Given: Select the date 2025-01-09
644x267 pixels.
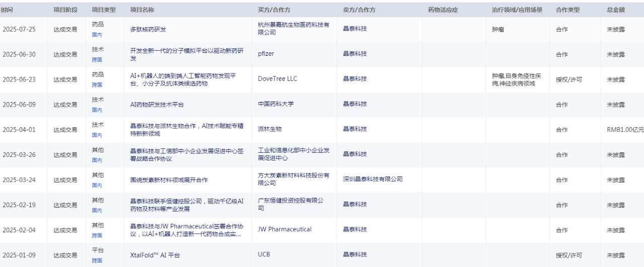Looking at the screenshot, I should (19, 255).
